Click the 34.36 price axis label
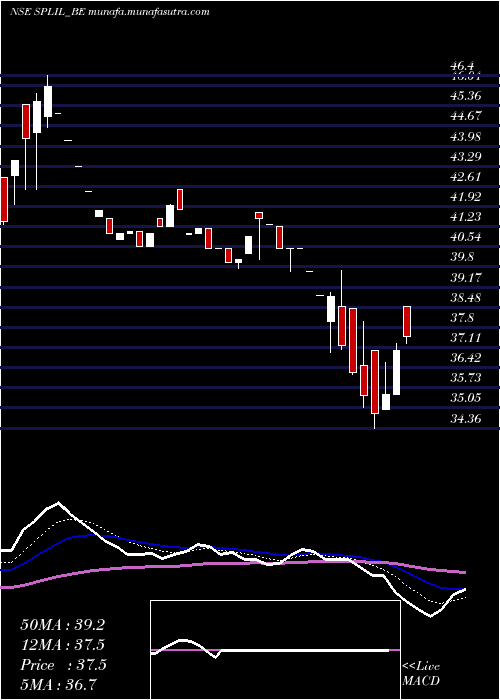Screen dimensions: 500x700 pos(466,418)
